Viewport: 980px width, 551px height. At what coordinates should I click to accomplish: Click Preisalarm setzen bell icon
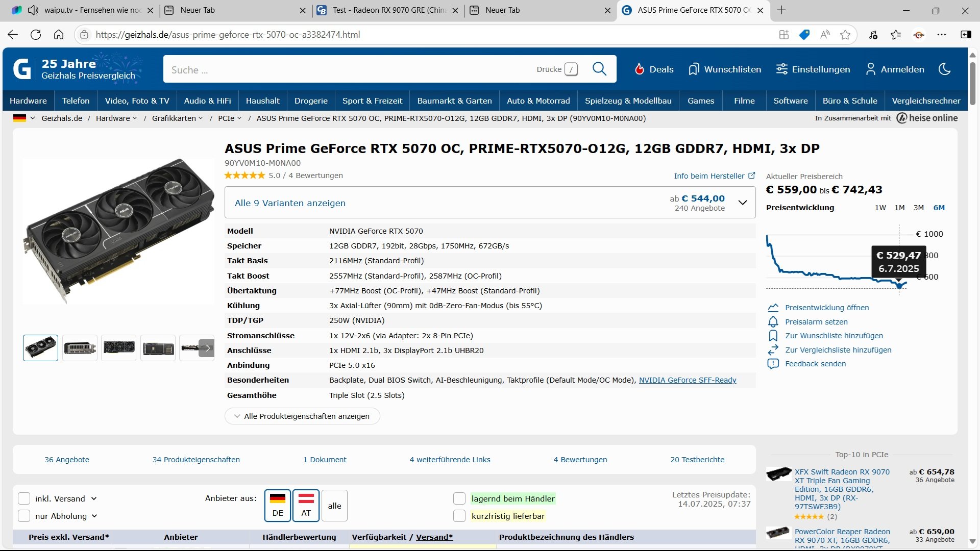[773, 322]
